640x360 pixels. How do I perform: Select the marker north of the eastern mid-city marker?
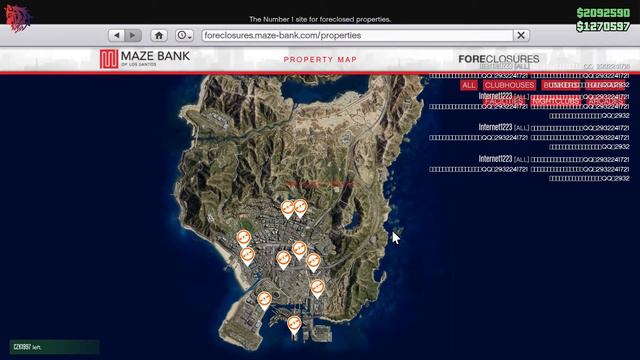pos(299,251)
